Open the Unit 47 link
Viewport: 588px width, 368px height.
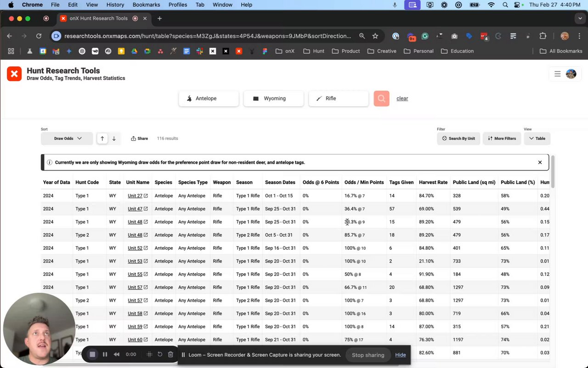click(137, 209)
